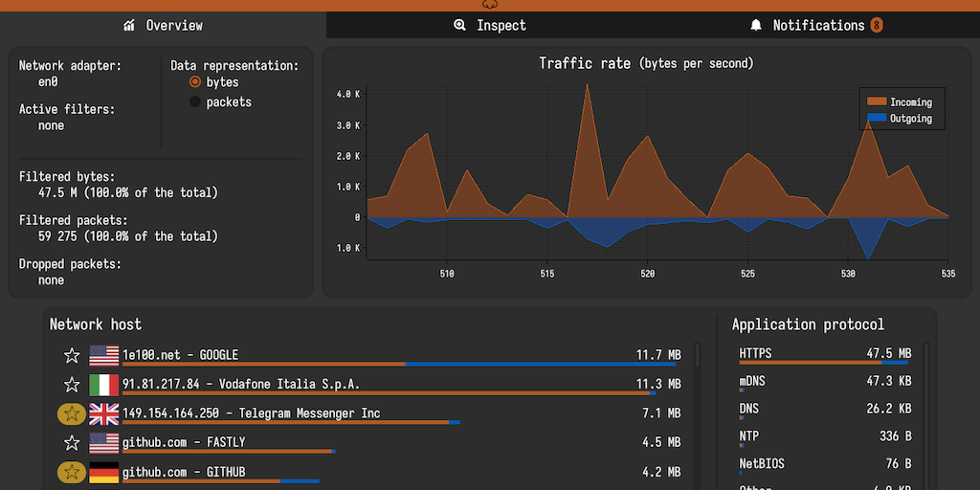The height and width of the screenshot is (490, 980).
Task: Favorite the 1e100.net GOOGLE host star
Action: click(x=71, y=356)
